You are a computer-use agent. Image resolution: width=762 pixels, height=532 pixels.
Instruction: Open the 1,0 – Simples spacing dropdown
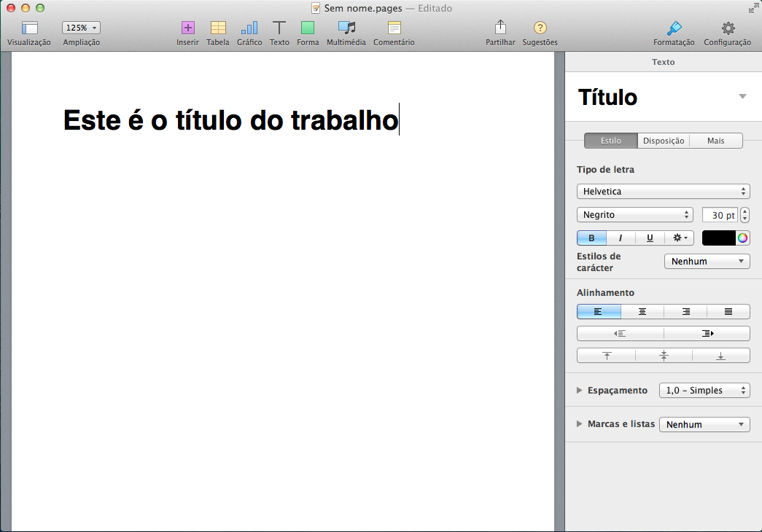[704, 390]
